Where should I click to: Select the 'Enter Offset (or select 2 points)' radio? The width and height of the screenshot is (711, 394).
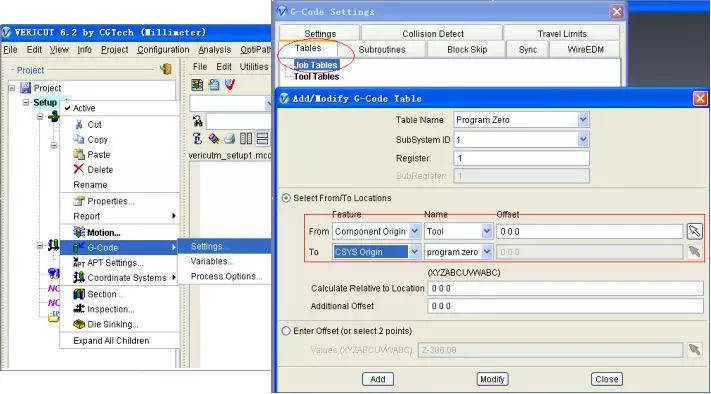[x=286, y=331]
